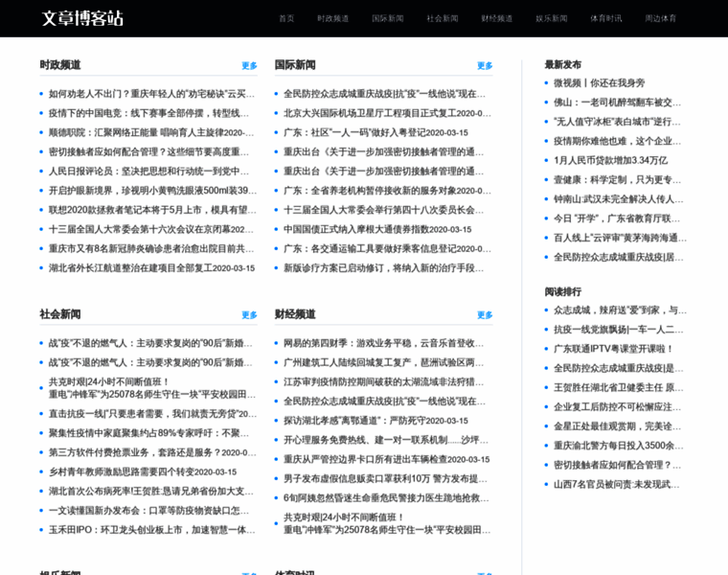
Task: Open 今日开学，广东省教育厅联 in 最新发布
Action: [617, 218]
